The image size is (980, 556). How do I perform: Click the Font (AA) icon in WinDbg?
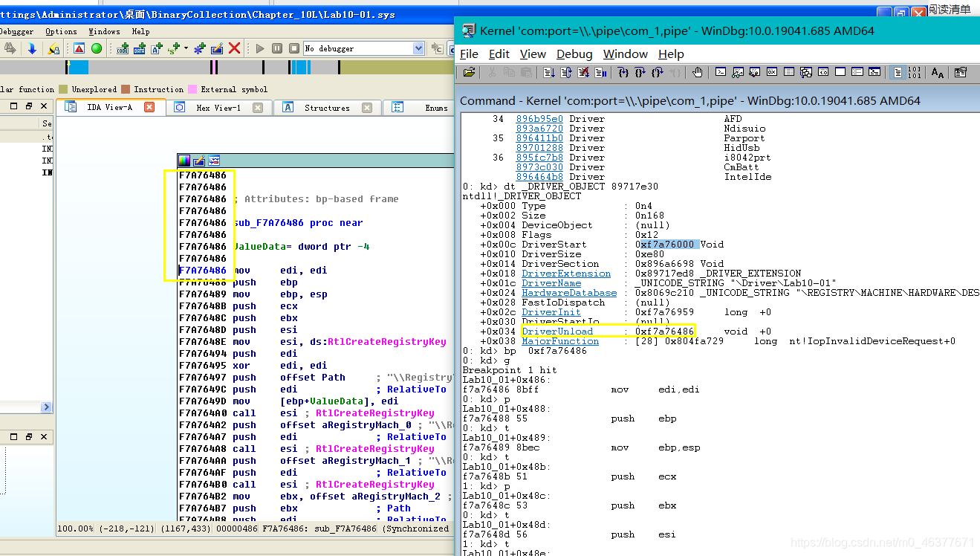[938, 72]
